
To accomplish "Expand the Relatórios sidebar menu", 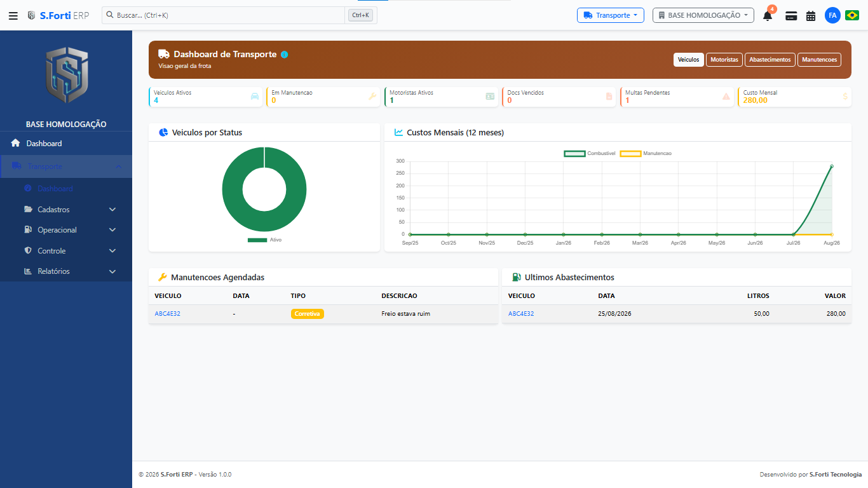I will pos(66,271).
